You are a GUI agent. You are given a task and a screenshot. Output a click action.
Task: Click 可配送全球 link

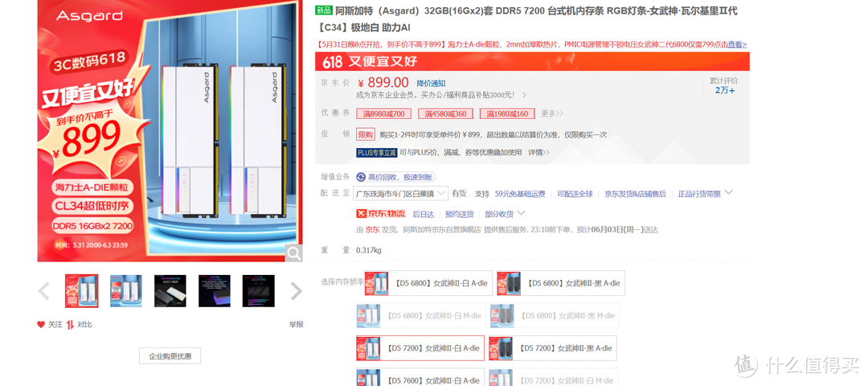[x=575, y=194]
